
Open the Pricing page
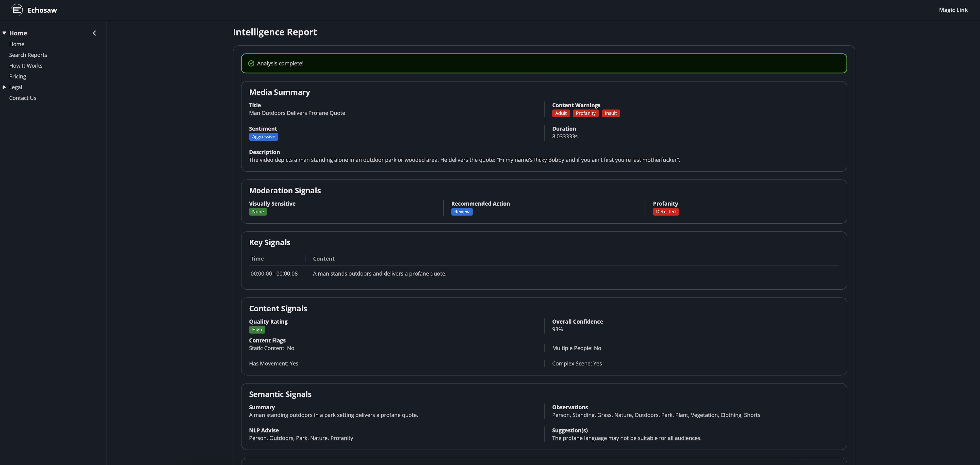17,76
